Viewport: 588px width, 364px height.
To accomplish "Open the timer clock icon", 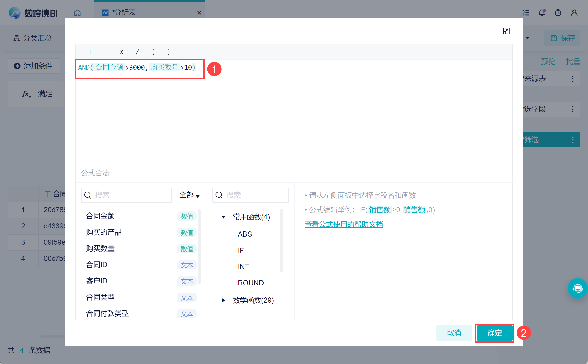I will (558, 13).
